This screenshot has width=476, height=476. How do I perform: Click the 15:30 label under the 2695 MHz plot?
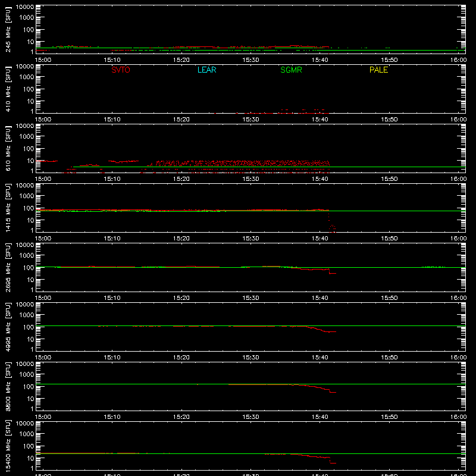pyautogui.click(x=250, y=298)
